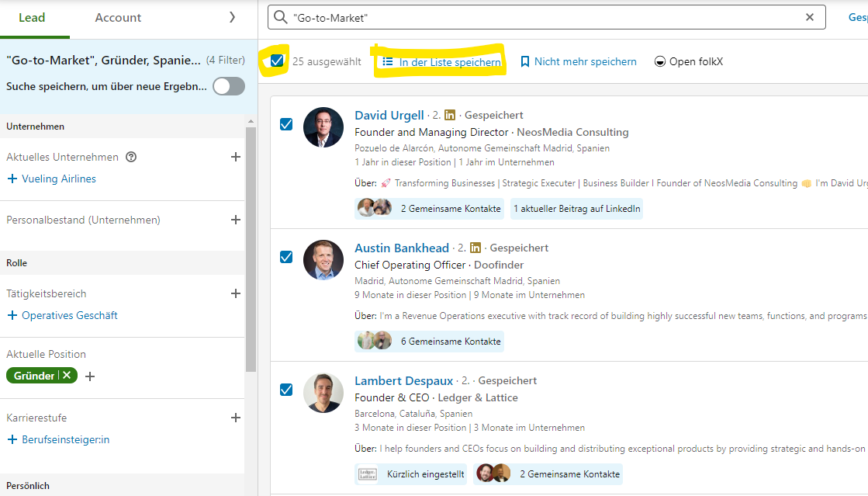Uncheck Lambert Despaux's checkbox
Viewport: 868px width, 496px height.
(286, 390)
